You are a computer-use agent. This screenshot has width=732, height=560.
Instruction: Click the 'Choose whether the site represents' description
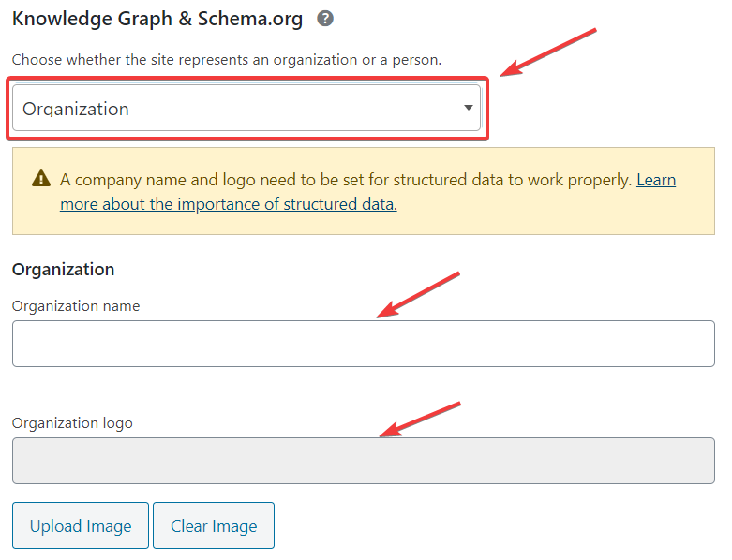(226, 60)
